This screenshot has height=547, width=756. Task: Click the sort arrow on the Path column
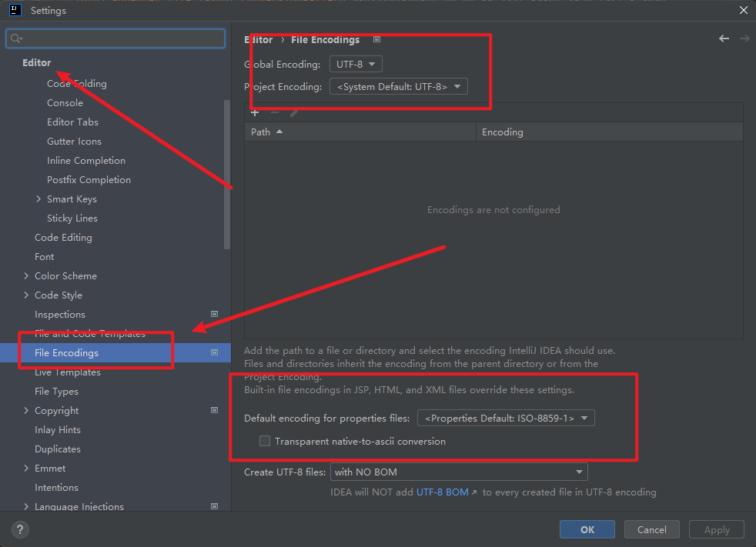click(279, 132)
